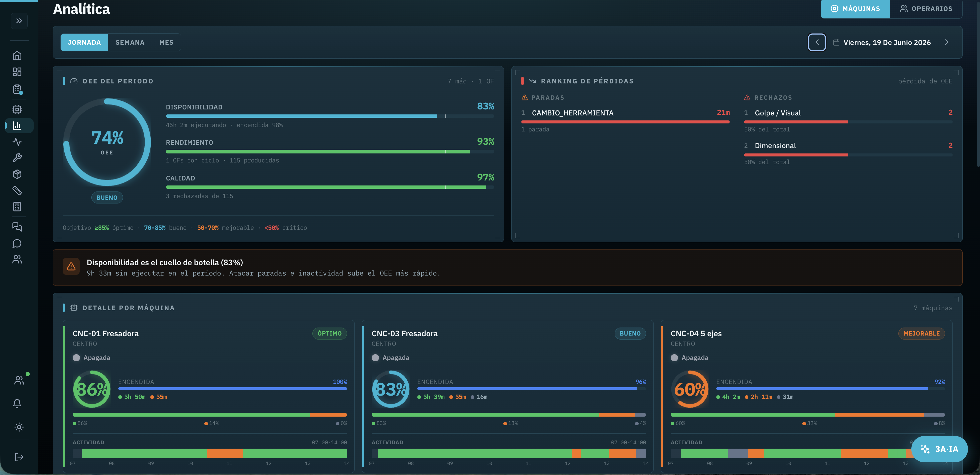Screen dimensions: 980x475
Task: Open the clipboard orders icon
Action: pyautogui.click(x=17, y=89)
